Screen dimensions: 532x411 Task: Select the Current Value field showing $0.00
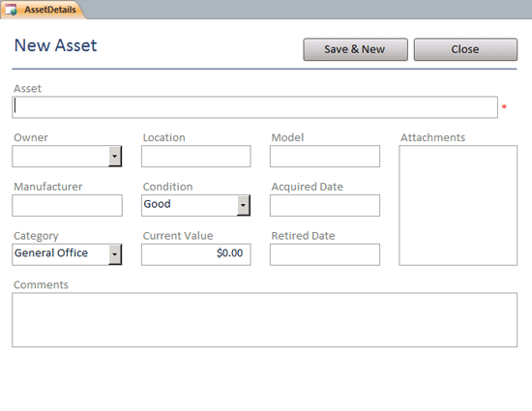196,254
